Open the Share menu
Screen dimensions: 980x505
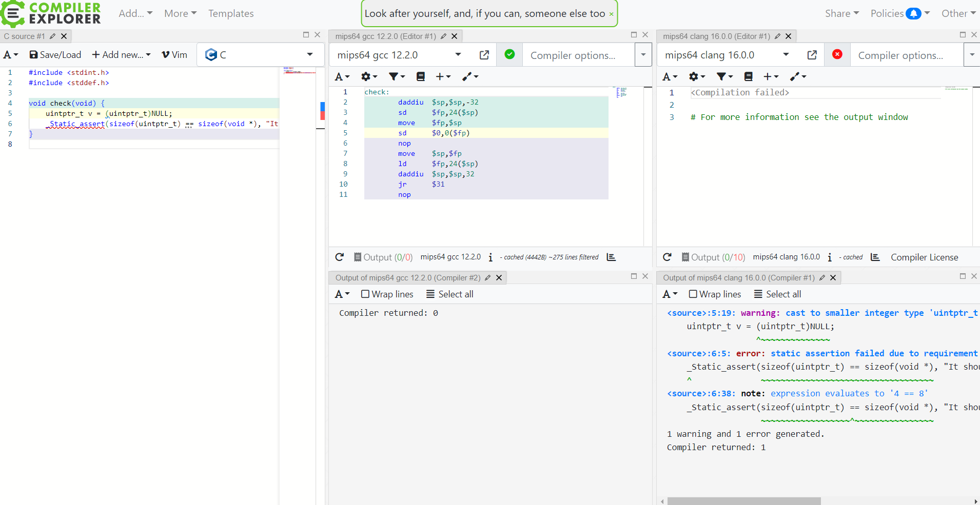click(x=841, y=13)
